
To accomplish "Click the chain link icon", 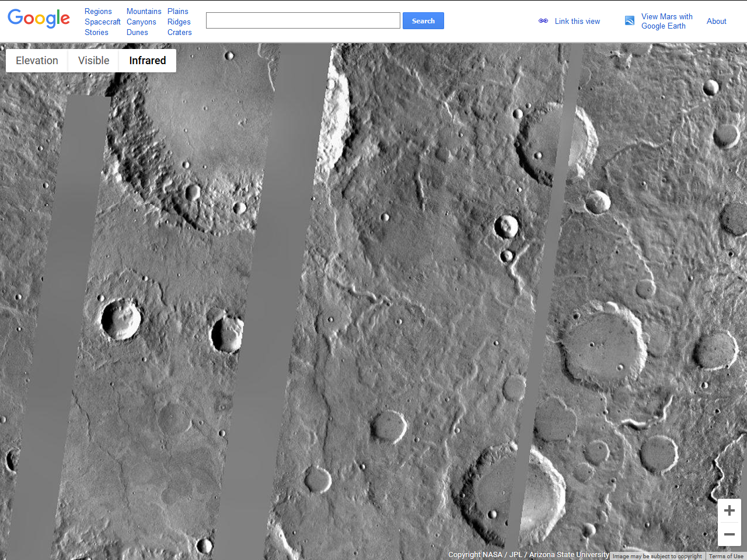I will click(x=543, y=21).
